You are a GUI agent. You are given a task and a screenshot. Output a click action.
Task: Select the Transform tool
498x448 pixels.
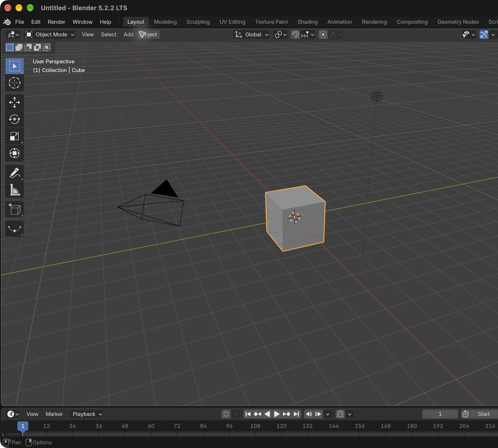15,153
